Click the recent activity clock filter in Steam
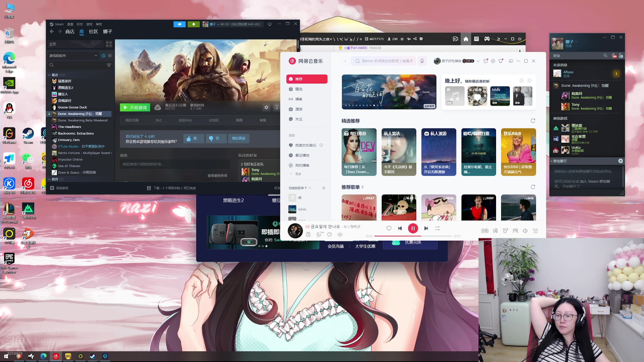 click(103, 56)
